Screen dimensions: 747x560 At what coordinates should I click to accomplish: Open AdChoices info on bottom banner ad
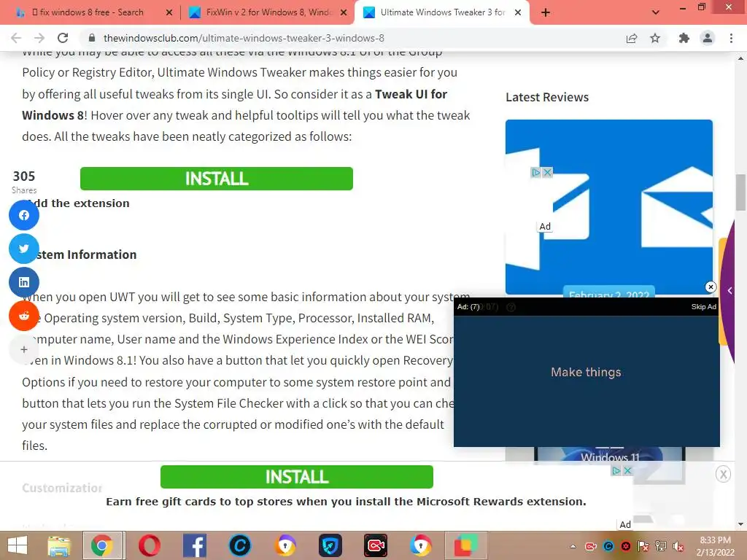(x=616, y=470)
